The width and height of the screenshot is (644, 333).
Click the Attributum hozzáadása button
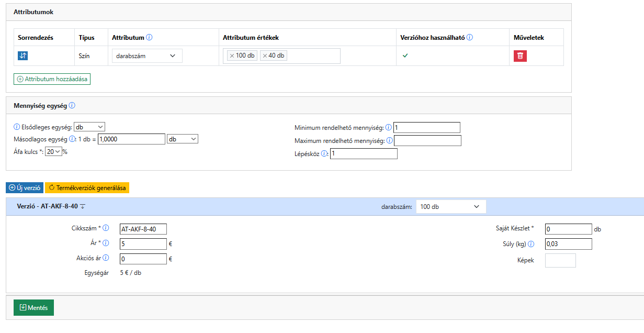tap(52, 79)
